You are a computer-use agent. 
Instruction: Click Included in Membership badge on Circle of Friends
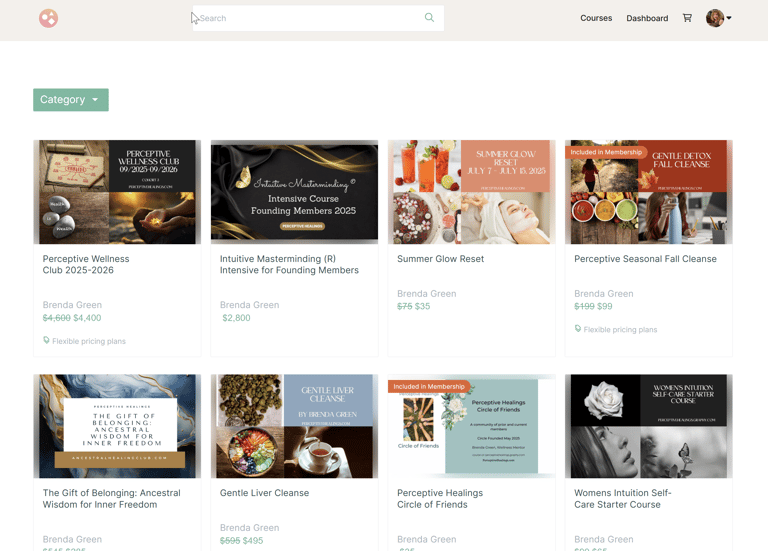429,386
